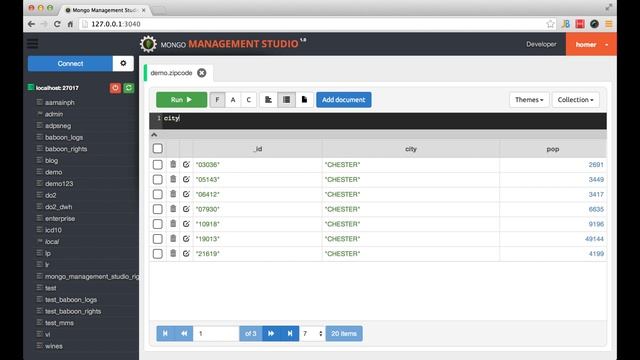Open the hamburger sidebar menu
The height and width of the screenshot is (360, 640).
(33, 44)
